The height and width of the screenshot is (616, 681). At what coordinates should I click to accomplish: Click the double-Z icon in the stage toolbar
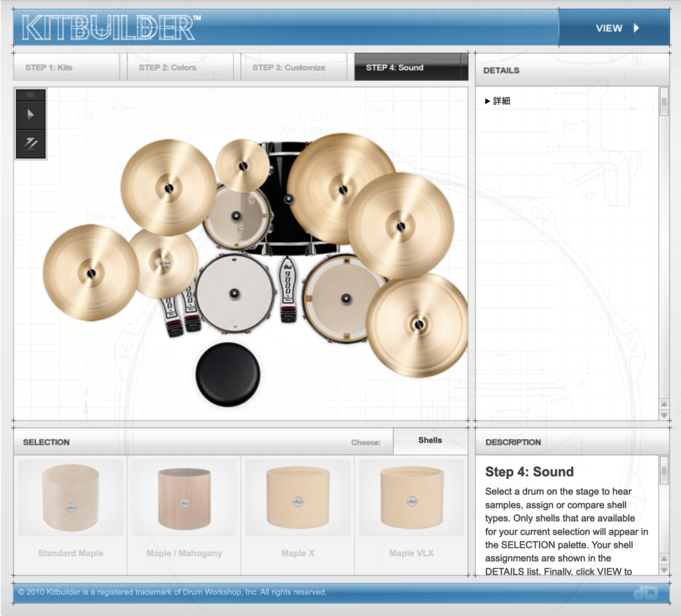click(x=30, y=143)
